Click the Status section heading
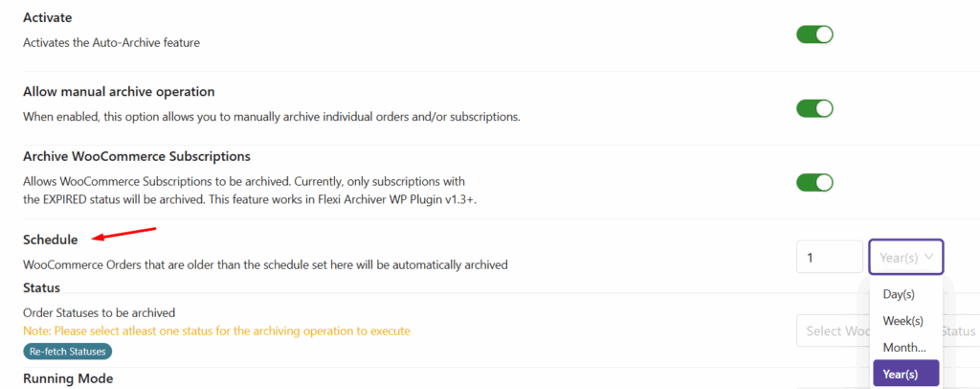980x389 pixels. coord(41,287)
